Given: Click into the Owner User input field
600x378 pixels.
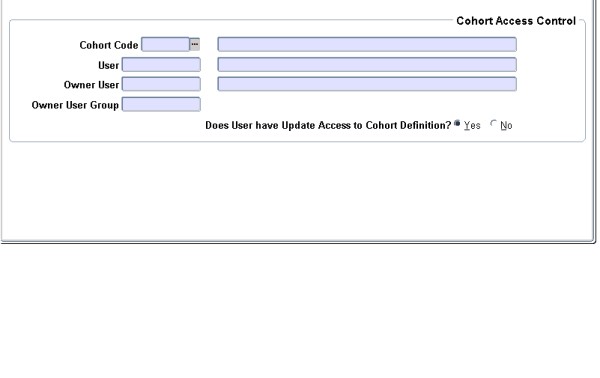Looking at the screenshot, I should [x=161, y=84].
